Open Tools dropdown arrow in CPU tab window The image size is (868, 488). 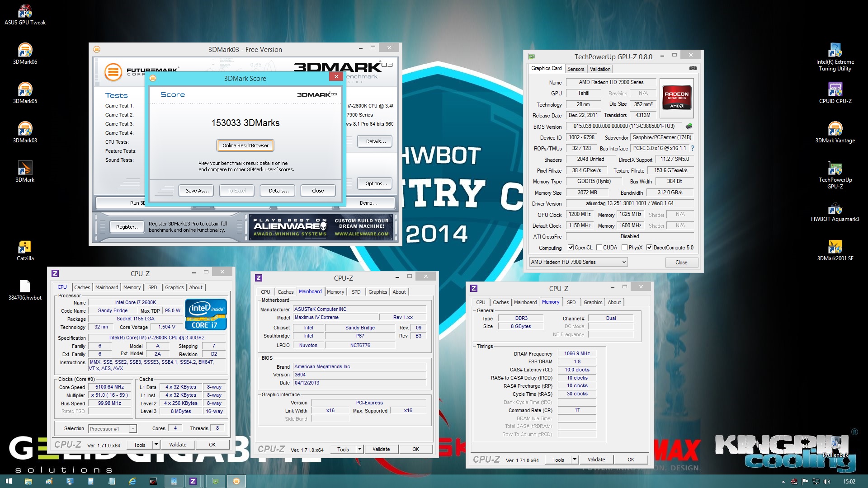pyautogui.click(x=156, y=445)
